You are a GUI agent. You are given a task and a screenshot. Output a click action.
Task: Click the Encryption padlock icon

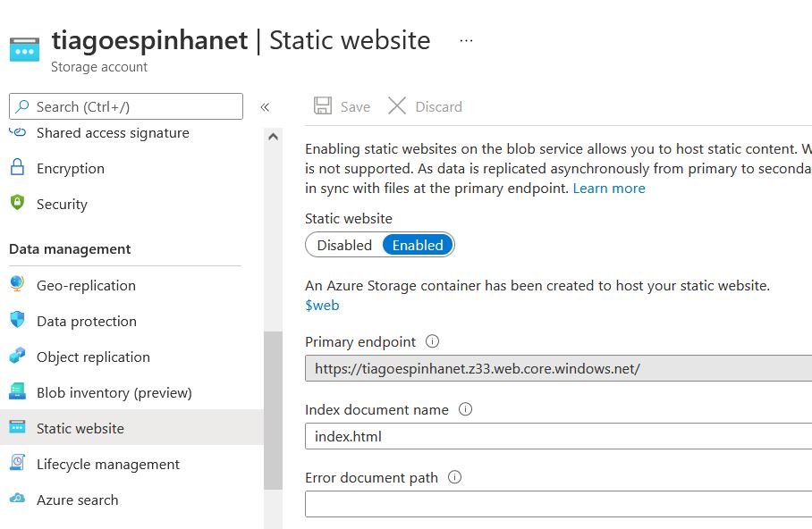pos(18,167)
